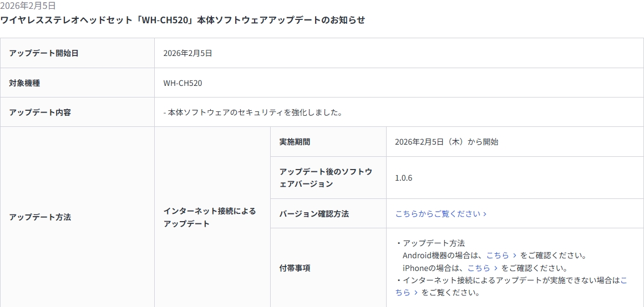Select the アップデート内容 header cell
This screenshot has height=307, width=644.
pyautogui.click(x=40, y=112)
